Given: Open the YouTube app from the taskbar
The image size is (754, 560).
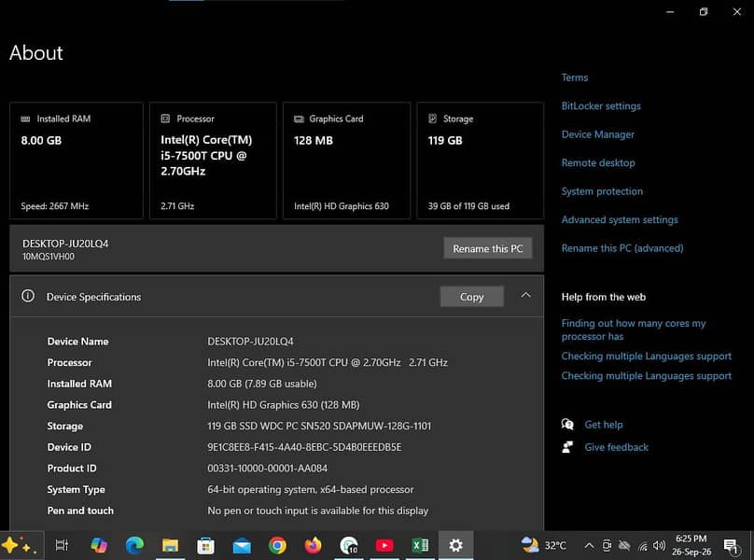Looking at the screenshot, I should coord(384,545).
